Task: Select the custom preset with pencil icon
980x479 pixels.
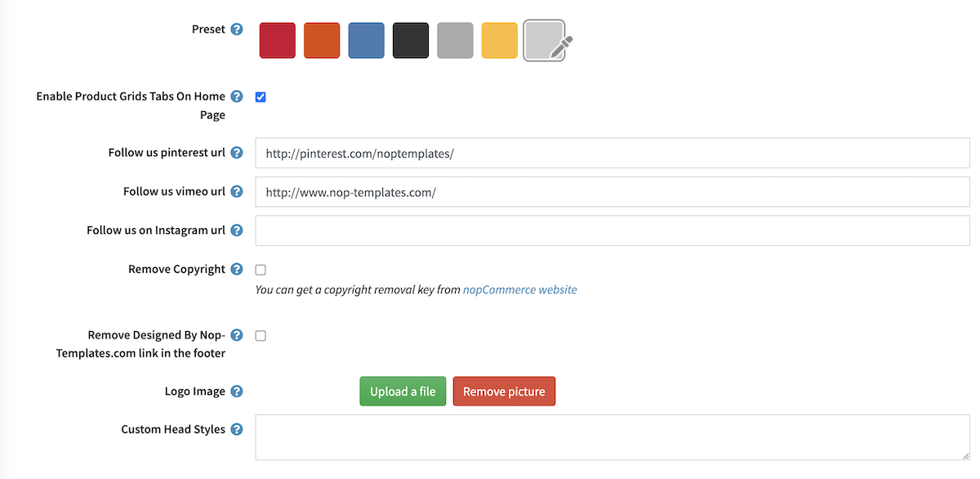Action: (x=545, y=41)
